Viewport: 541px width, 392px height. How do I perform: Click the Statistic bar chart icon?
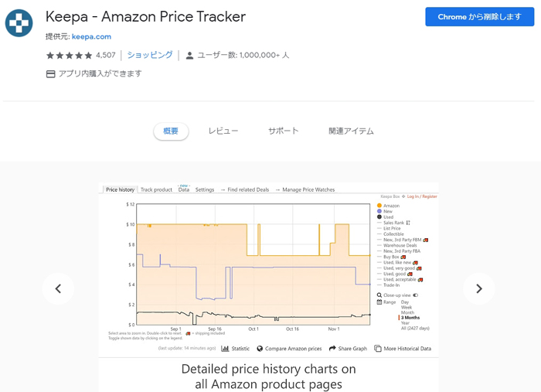[225, 349]
